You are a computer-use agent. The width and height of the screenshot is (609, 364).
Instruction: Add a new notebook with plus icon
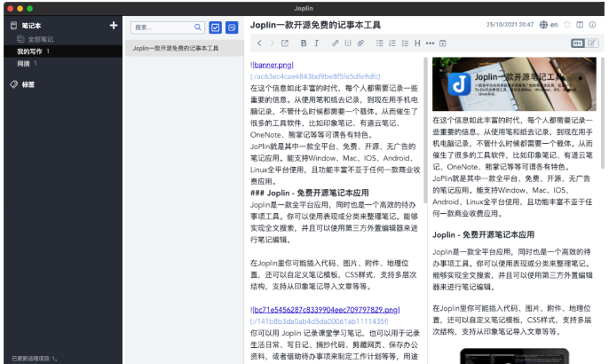click(114, 26)
